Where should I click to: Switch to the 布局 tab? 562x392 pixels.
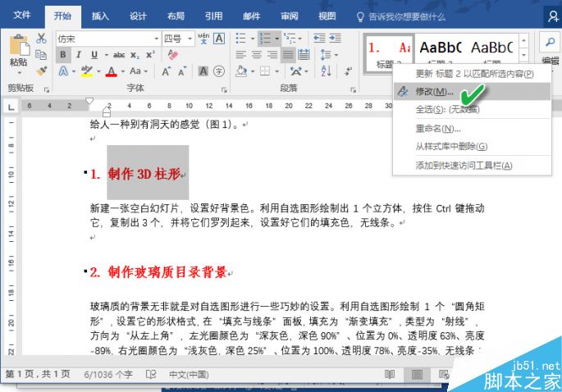point(176,16)
